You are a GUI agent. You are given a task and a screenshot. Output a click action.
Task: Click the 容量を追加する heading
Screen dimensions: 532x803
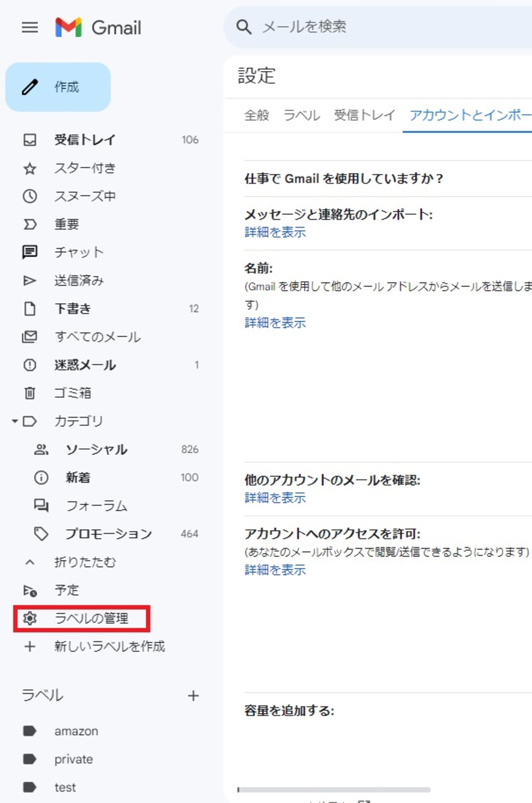(x=289, y=711)
